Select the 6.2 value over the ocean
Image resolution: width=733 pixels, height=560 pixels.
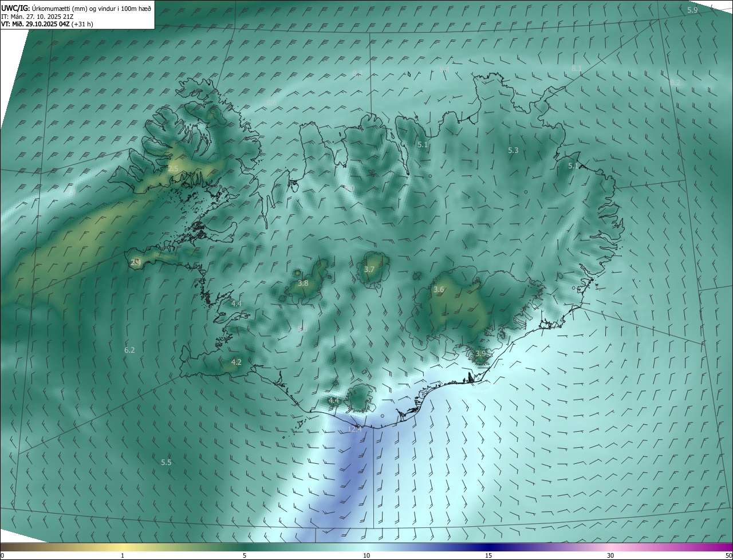129,350
